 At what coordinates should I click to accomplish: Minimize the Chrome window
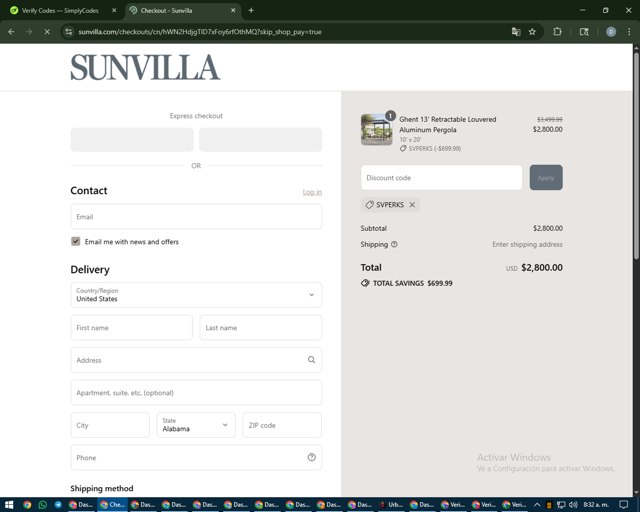pyautogui.click(x=582, y=11)
